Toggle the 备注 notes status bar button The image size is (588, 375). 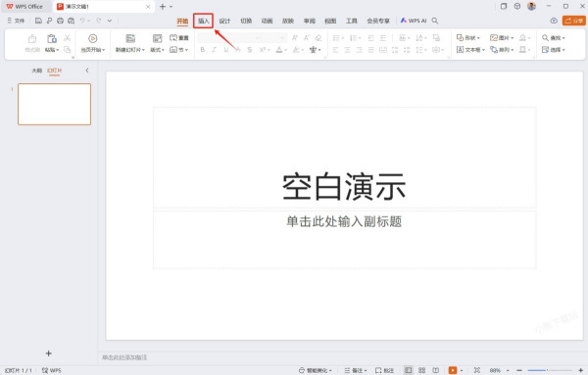356,370
